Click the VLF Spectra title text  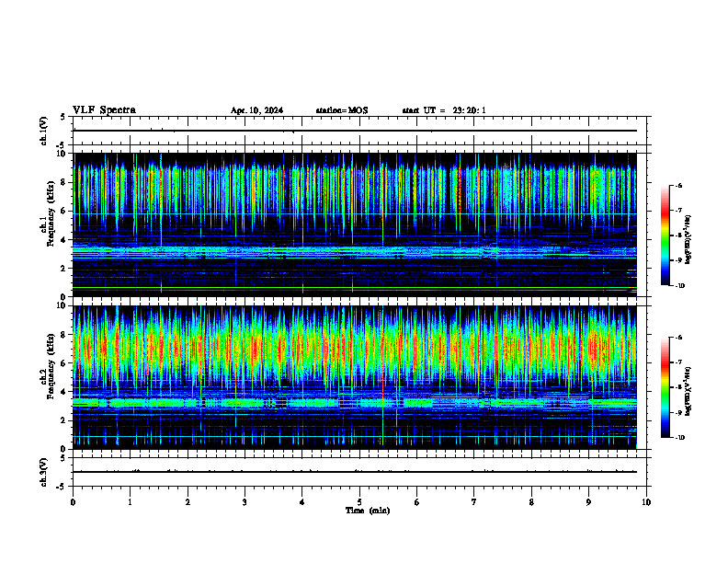click(x=104, y=110)
